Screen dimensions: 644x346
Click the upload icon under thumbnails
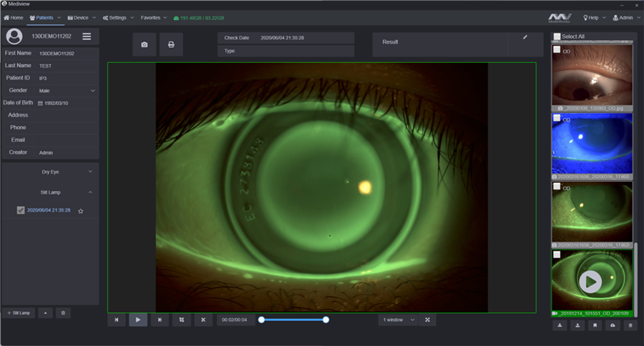pyautogui.click(x=577, y=325)
